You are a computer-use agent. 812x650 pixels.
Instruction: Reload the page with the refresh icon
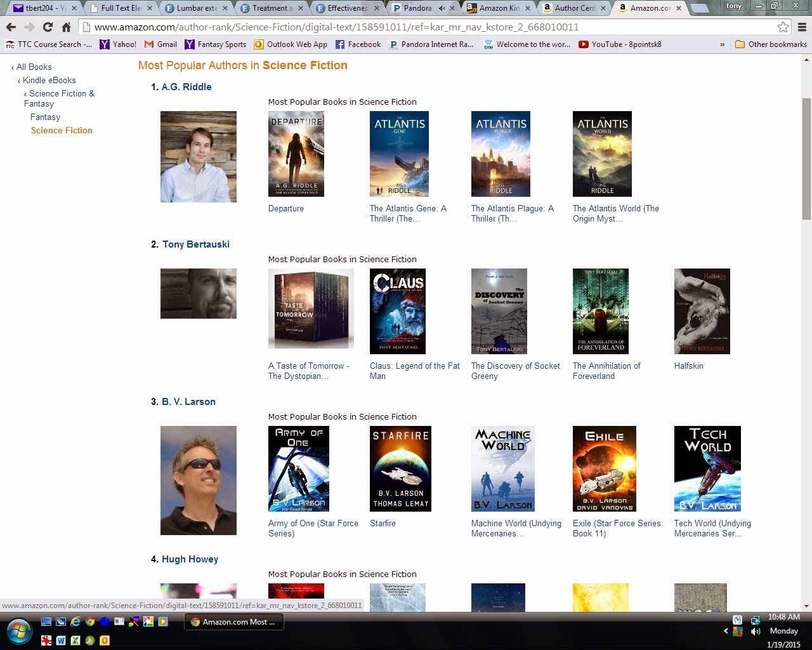click(x=48, y=27)
